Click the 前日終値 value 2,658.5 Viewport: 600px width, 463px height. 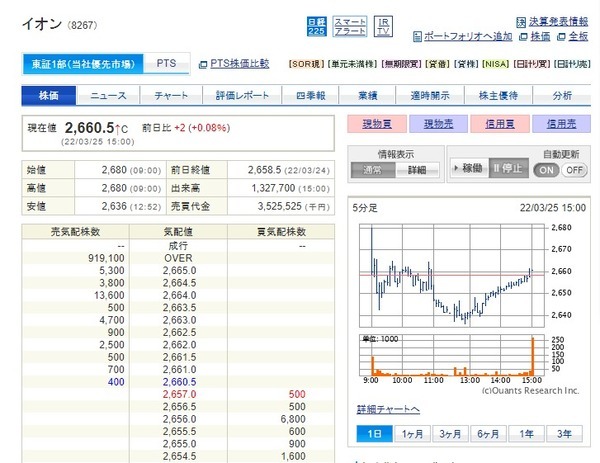click(x=264, y=170)
